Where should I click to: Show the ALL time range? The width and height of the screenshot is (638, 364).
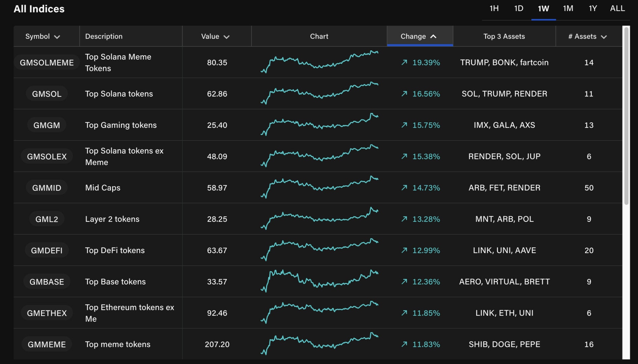click(x=617, y=8)
